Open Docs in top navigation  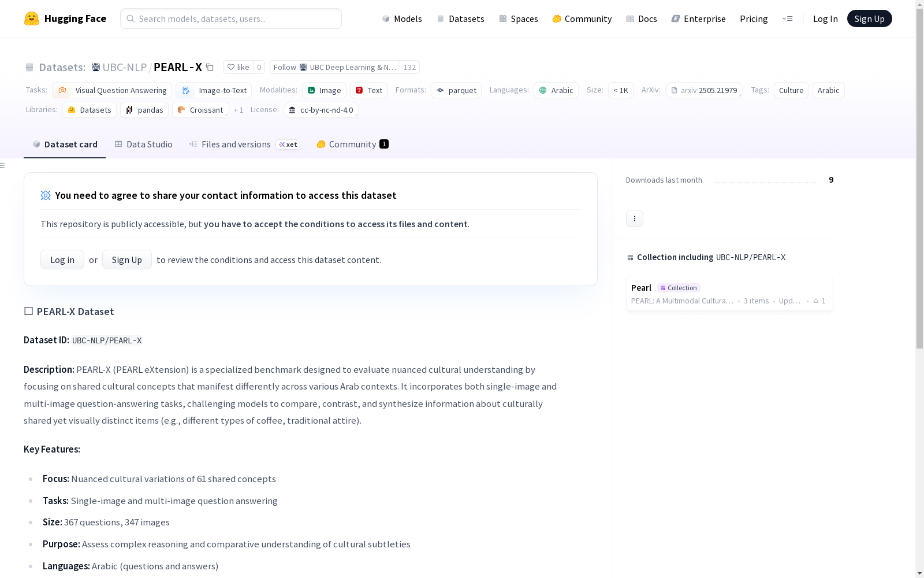[642, 18]
